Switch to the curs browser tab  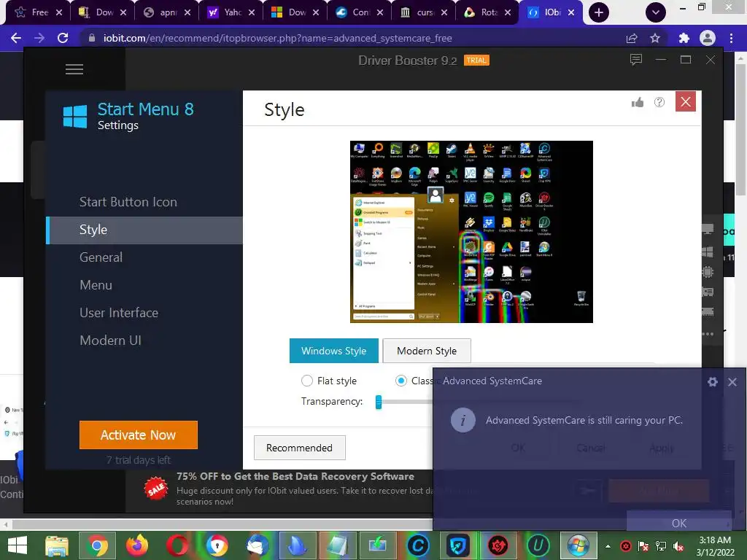click(422, 12)
